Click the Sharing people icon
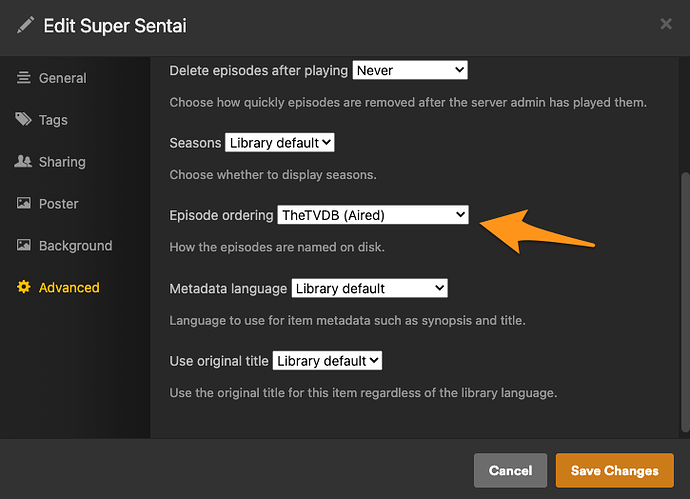 point(23,161)
